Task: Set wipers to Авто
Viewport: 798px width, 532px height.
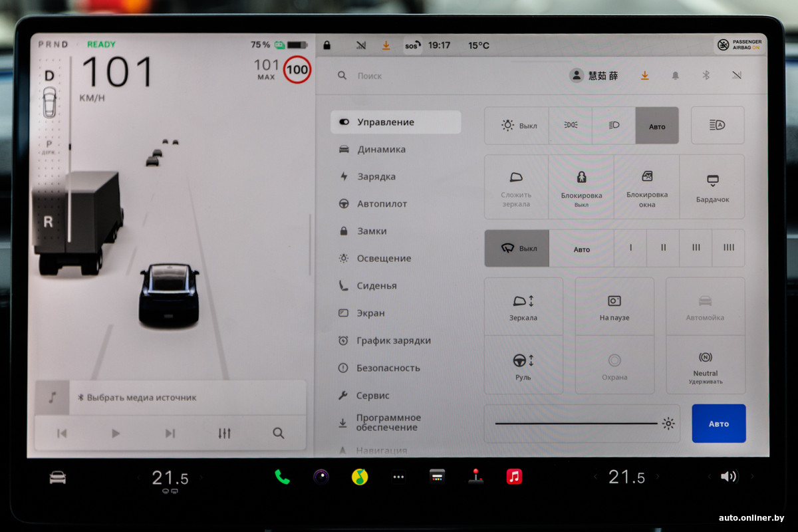Action: pyautogui.click(x=582, y=249)
